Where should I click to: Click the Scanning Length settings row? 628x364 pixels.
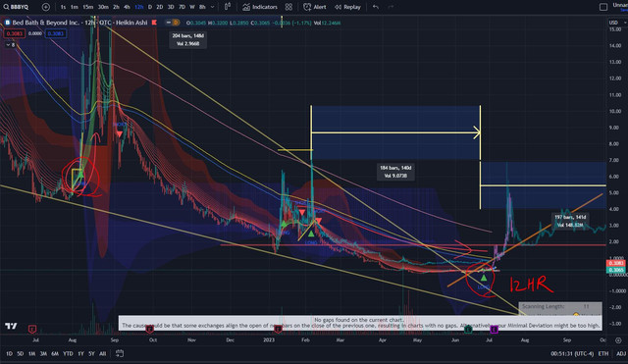tap(560, 306)
